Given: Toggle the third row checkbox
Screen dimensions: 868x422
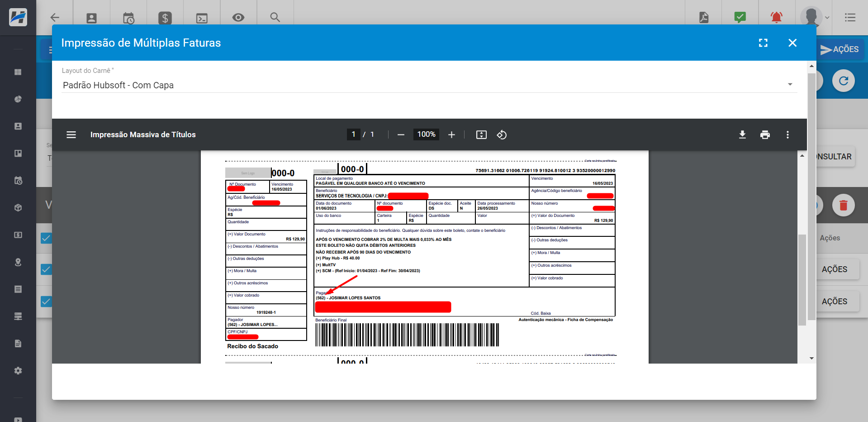Looking at the screenshot, I should (x=46, y=302).
